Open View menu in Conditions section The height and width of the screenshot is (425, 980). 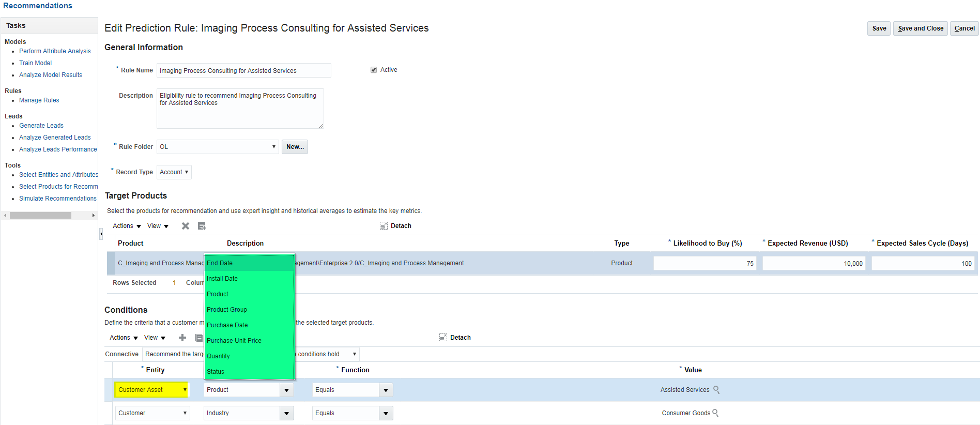coord(155,338)
